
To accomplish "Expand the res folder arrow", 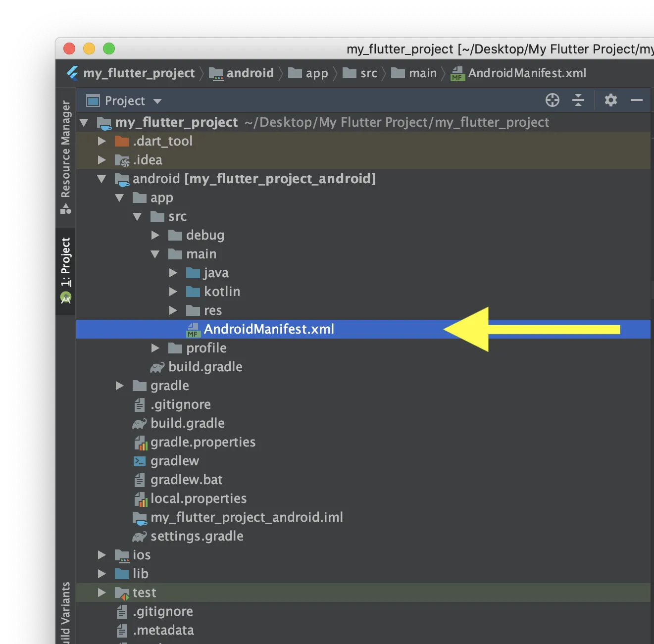I will (173, 310).
